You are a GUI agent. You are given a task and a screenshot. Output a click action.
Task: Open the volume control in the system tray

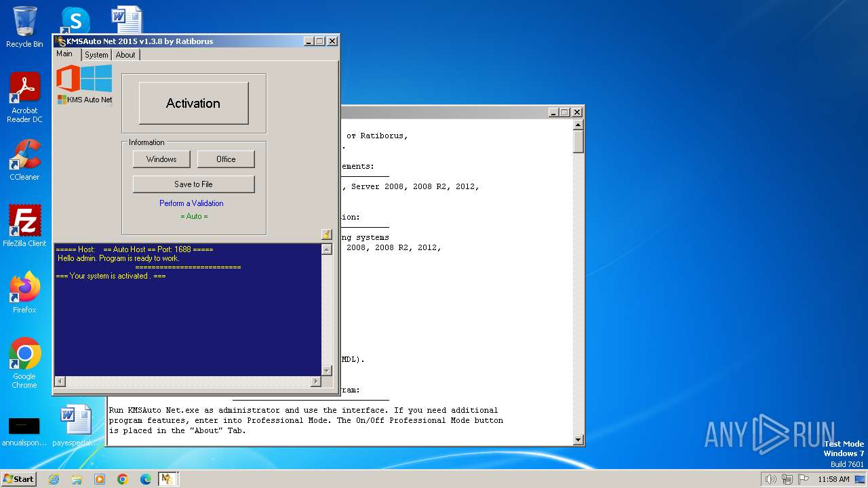[x=770, y=479]
